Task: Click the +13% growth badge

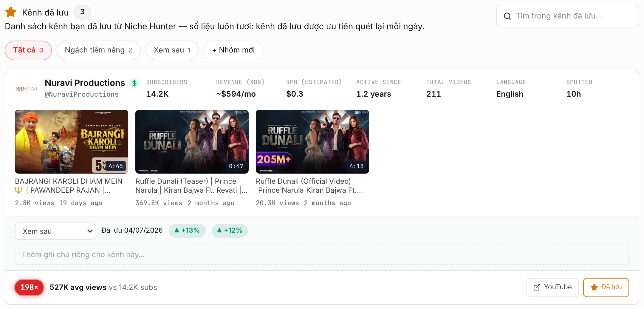Action: click(x=187, y=231)
